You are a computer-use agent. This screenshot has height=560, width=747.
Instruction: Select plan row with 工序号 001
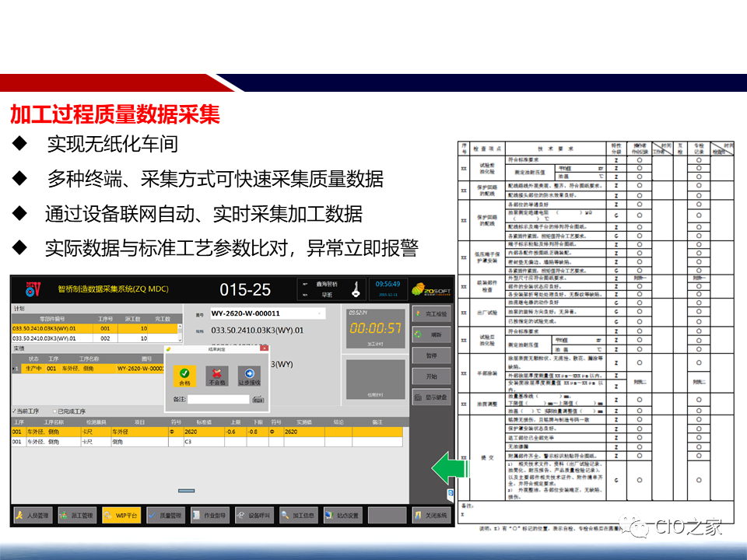pos(95,328)
